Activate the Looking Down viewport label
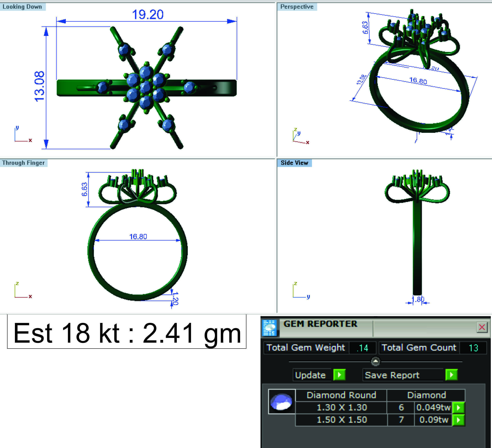 click(x=23, y=7)
